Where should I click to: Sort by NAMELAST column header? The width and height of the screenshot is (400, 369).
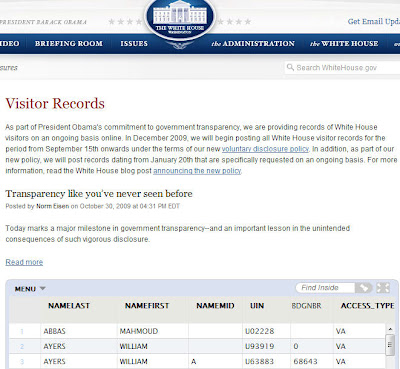69,306
